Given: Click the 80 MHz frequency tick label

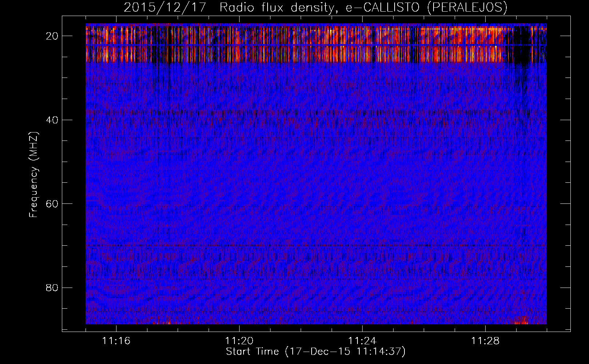Looking at the screenshot, I should [52, 288].
